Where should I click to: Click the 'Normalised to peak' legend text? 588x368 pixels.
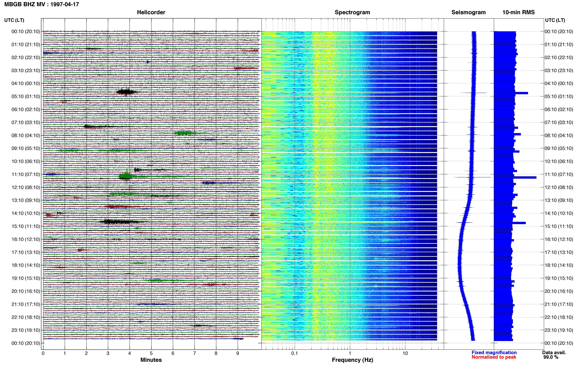tap(494, 357)
